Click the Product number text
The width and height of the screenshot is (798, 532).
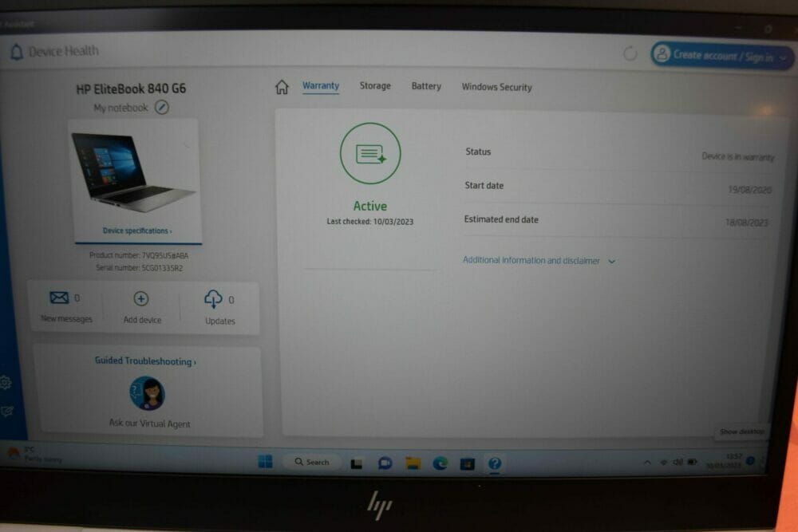point(139,255)
